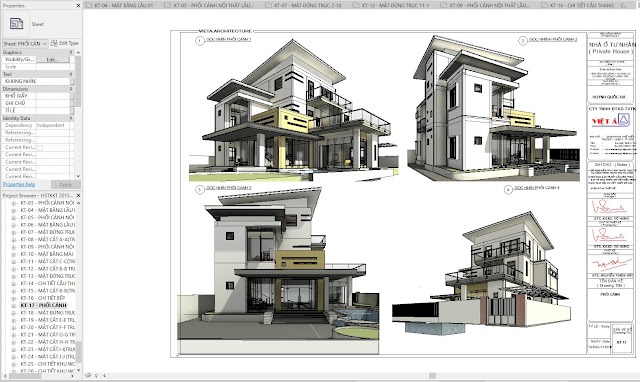Click Project Browser scroll-left arrow
Viewport: 640px width, 382px height.
tap(5, 376)
